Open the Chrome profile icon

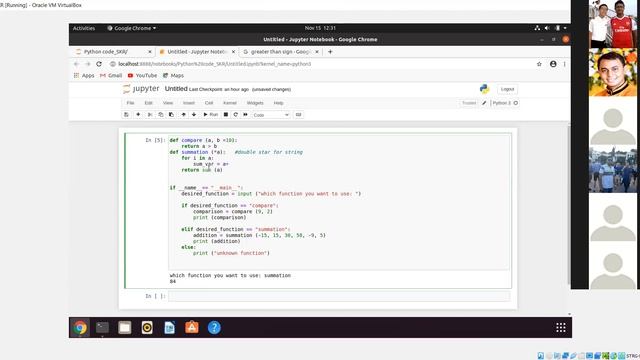(x=553, y=64)
